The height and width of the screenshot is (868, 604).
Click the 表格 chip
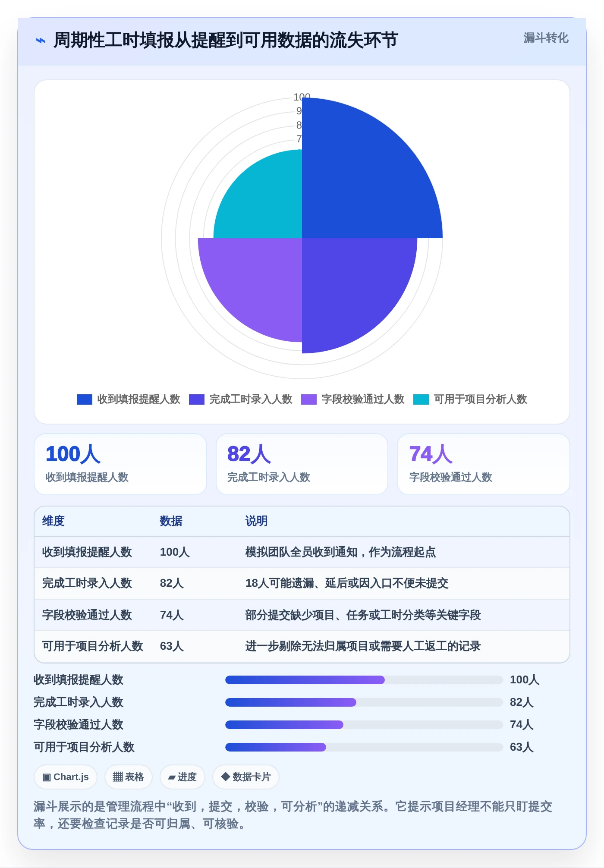click(x=128, y=777)
